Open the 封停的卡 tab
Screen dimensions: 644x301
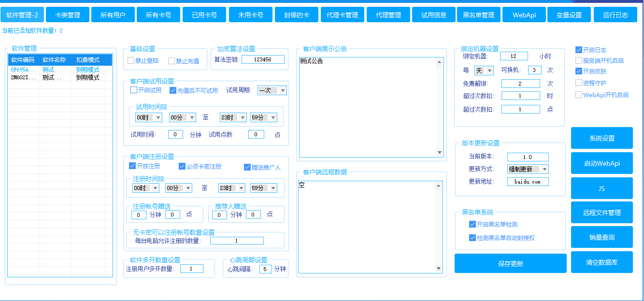pos(297,14)
